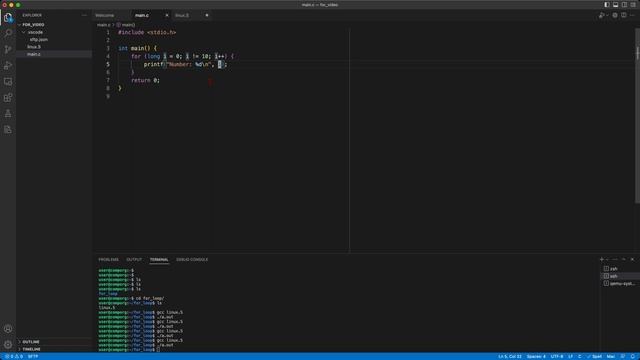Switch to the linux.S editor tab
This screenshot has height=360, width=640.
tap(182, 15)
